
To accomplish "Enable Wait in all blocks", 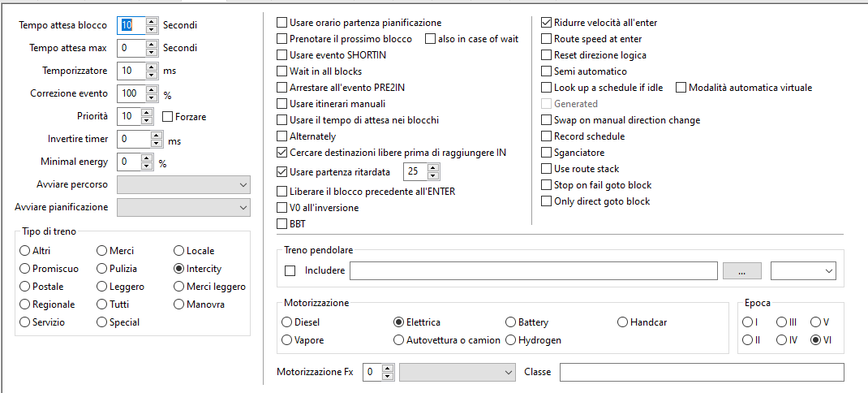I will tap(282, 71).
